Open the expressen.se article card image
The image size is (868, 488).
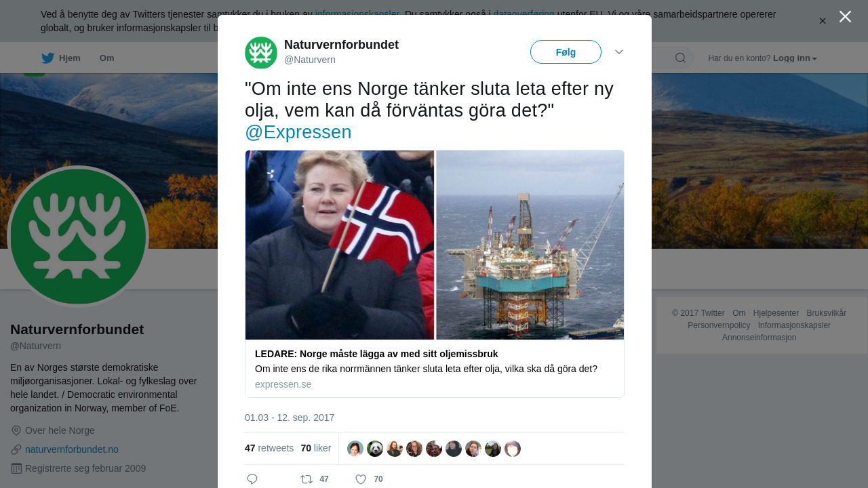tap(435, 245)
